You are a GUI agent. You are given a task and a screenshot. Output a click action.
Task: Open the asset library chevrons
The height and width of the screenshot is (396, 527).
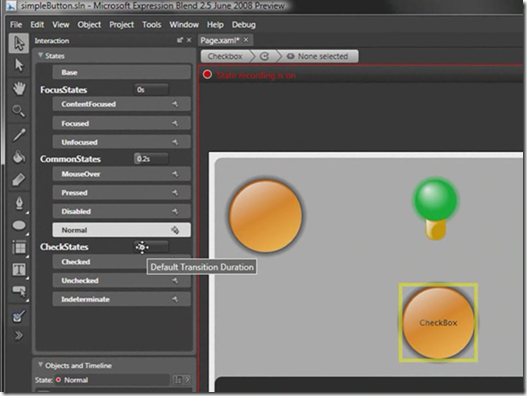19,335
